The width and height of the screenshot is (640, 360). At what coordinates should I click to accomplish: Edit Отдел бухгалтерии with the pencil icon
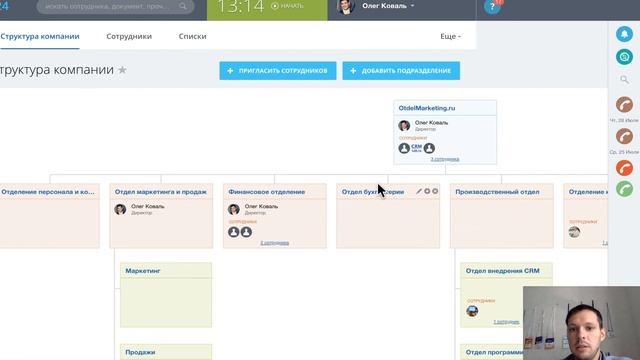click(419, 191)
